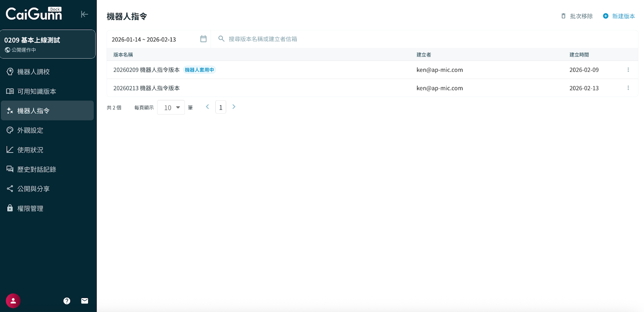Open the 20260213 機器人指令版本 entry
This screenshot has height=312, width=644.
tap(147, 88)
